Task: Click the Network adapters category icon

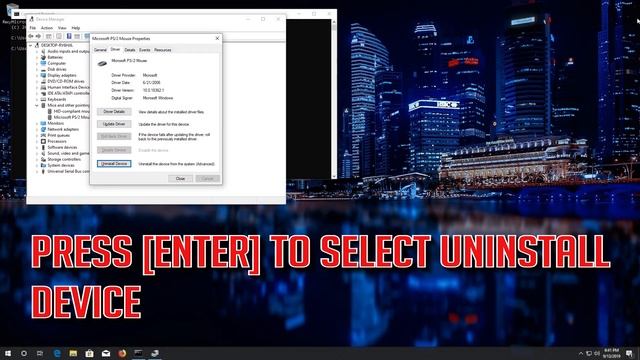Action: pos(43,129)
